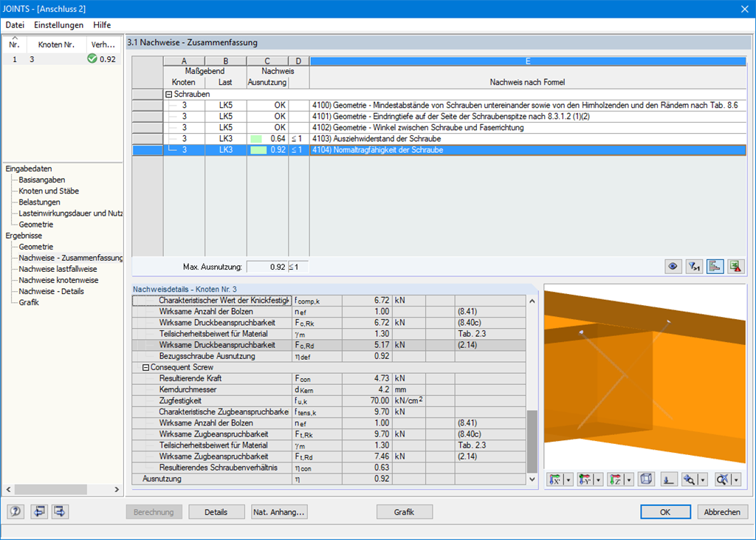The height and width of the screenshot is (540, 756).
Task: Click navigator horizontal scrollbar right arrow
Action: click(x=117, y=489)
